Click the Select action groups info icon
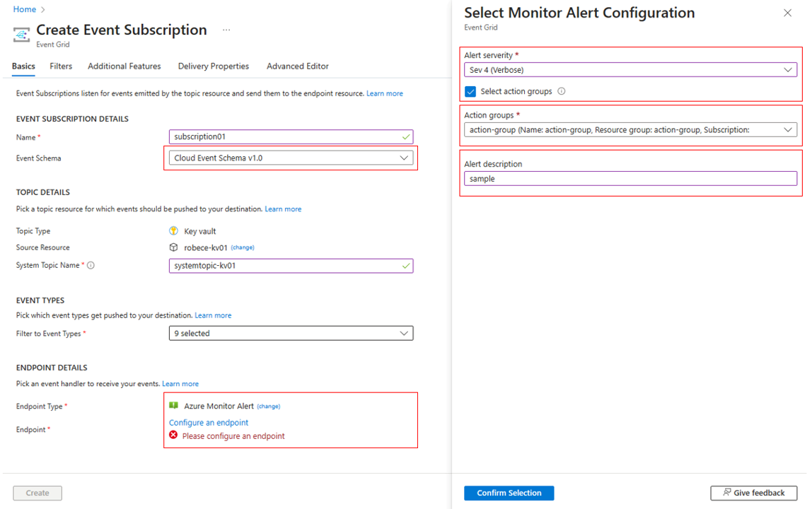 click(x=562, y=91)
